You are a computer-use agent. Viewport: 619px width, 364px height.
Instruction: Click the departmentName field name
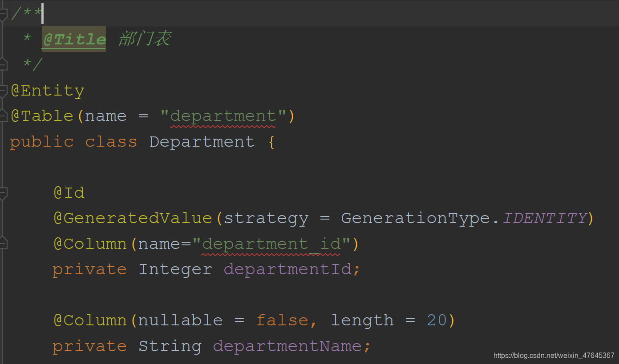pyautogui.click(x=287, y=346)
